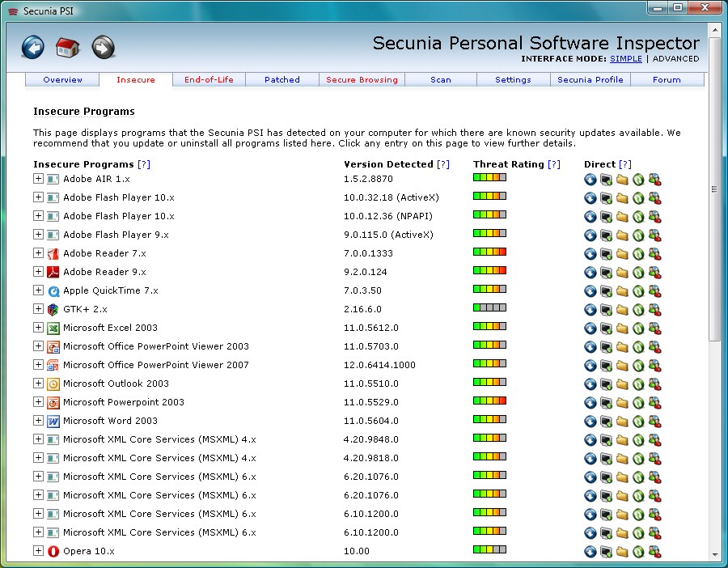Viewport: 728px width, 568px height.
Task: Open the monitor icon for Adobe AIR 1.x
Action: (607, 180)
